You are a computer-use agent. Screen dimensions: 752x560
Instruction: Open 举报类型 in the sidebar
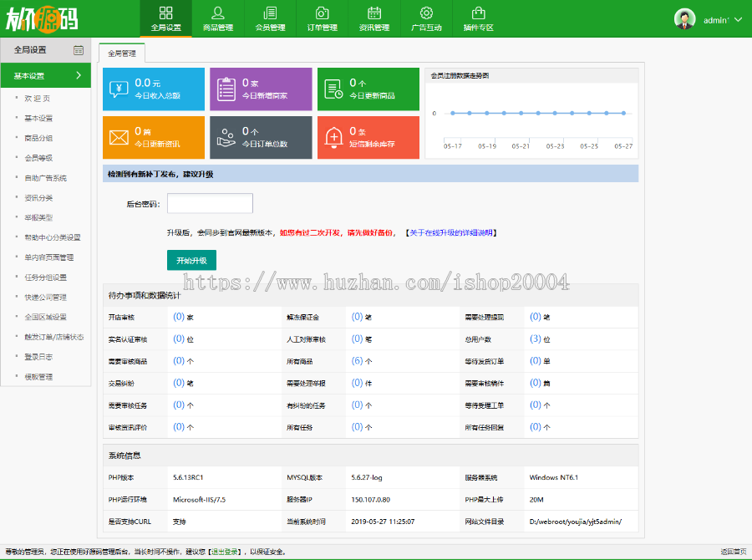[38, 217]
